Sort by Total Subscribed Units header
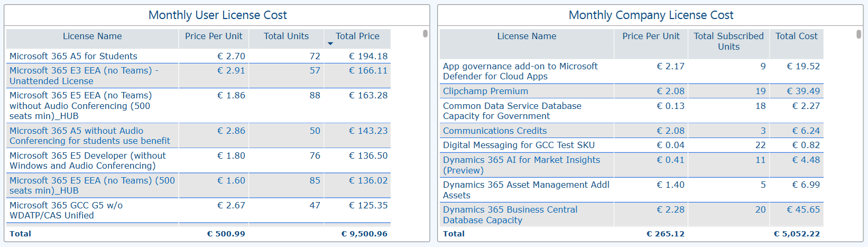 coord(729,41)
